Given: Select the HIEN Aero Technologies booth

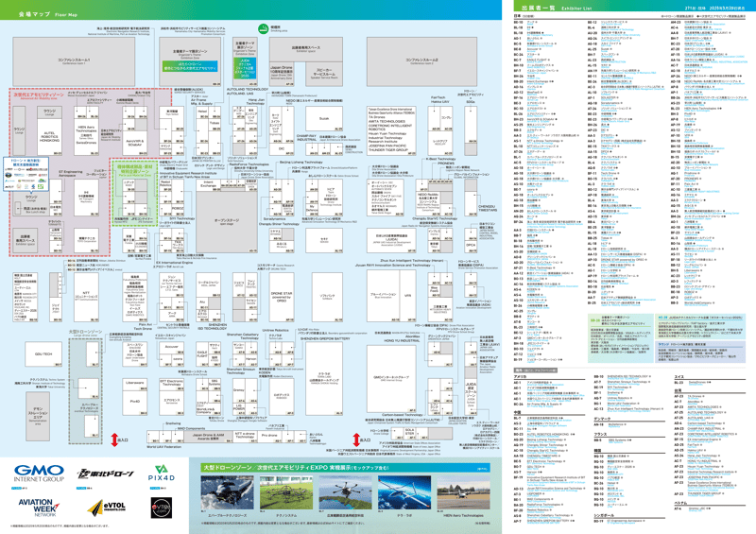Looking at the screenshot, I should [86, 136].
